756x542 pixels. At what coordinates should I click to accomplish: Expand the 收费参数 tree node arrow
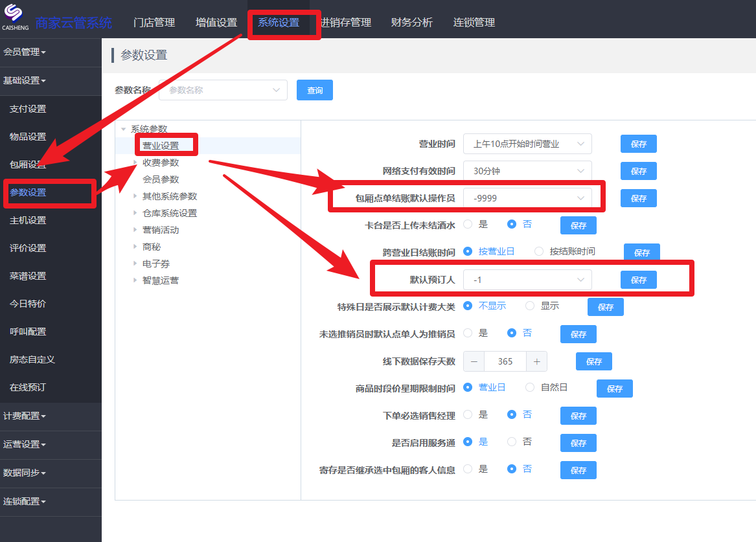[135, 163]
